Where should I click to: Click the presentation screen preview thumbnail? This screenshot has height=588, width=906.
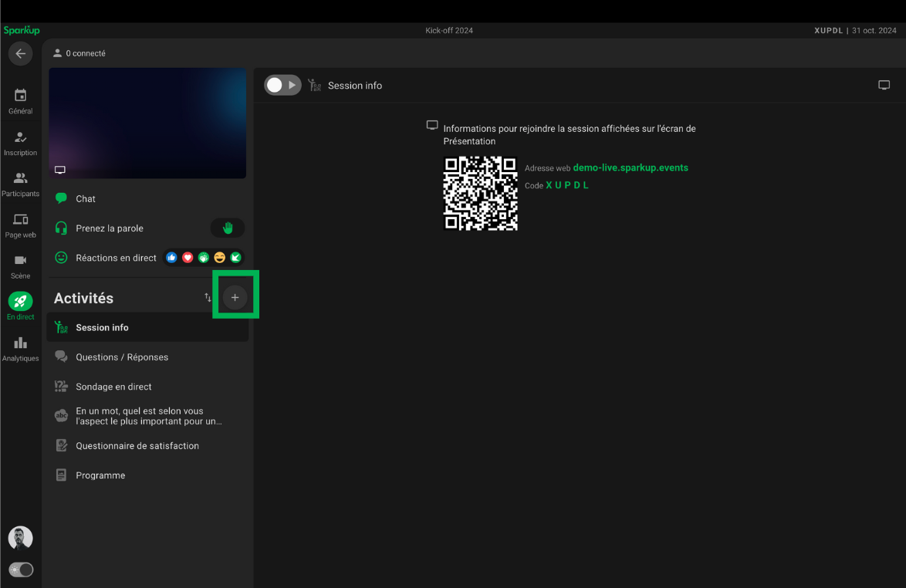[x=147, y=123]
